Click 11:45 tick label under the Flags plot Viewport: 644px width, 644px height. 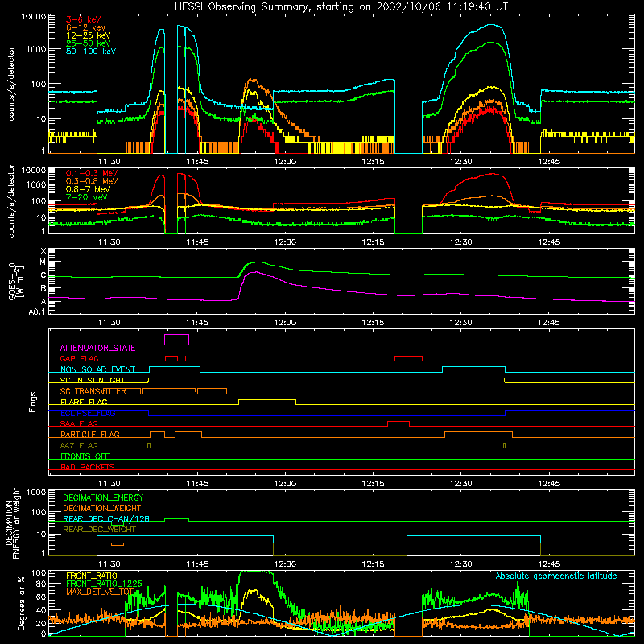click(x=197, y=484)
